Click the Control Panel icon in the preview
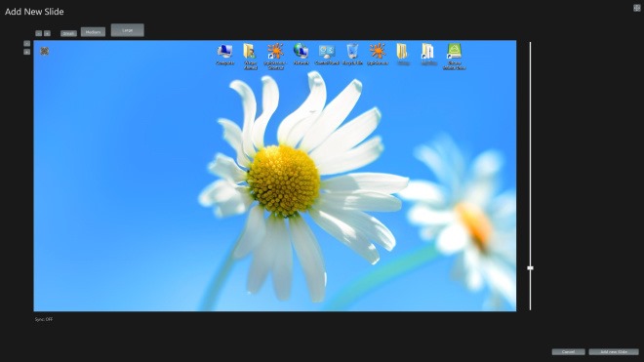Image resolution: width=644 pixels, height=362 pixels. tap(327, 52)
